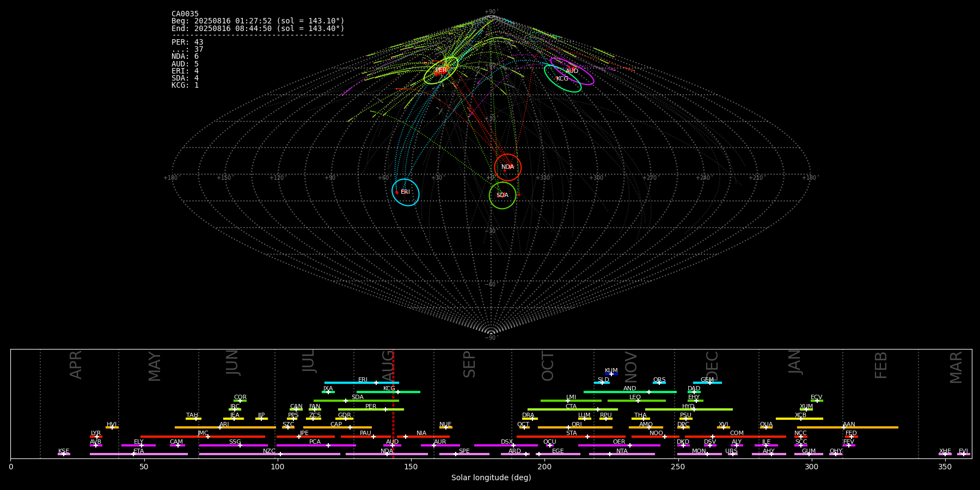Screen dimensions: 980x490
Task: Select the KCG bar in the timeline
Action: tap(388, 392)
